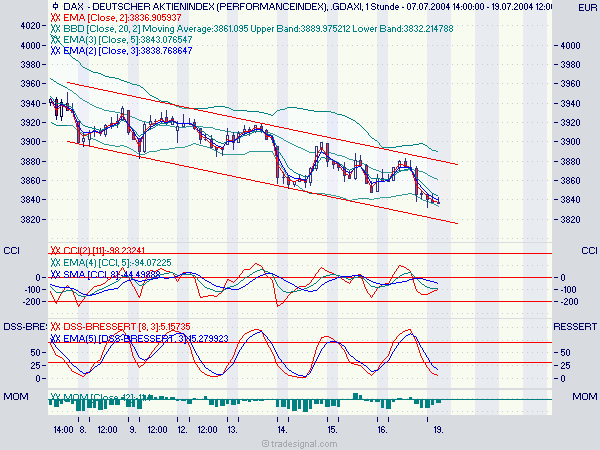Click the 3960 label on the right price axis

(571, 83)
